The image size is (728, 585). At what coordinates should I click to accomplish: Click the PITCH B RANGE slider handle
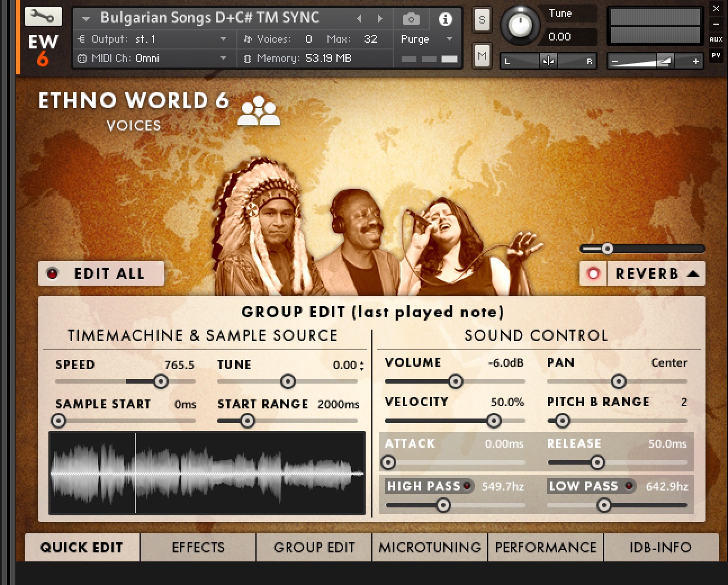(x=562, y=421)
